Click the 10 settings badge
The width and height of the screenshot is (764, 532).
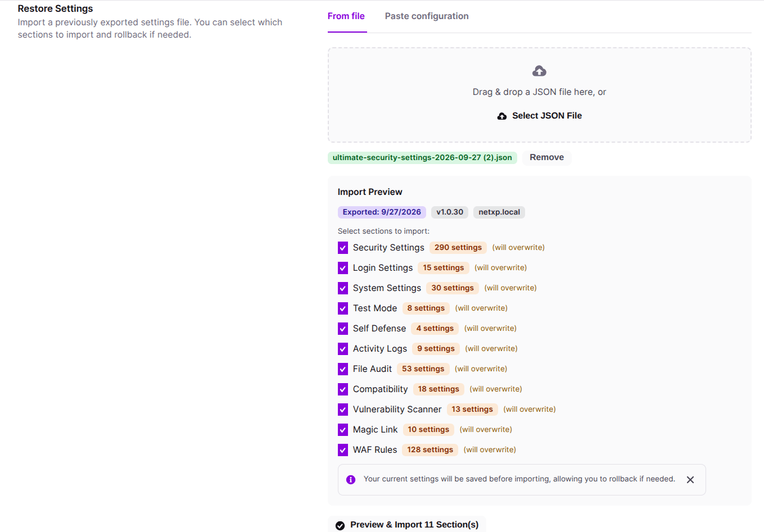[x=428, y=430]
